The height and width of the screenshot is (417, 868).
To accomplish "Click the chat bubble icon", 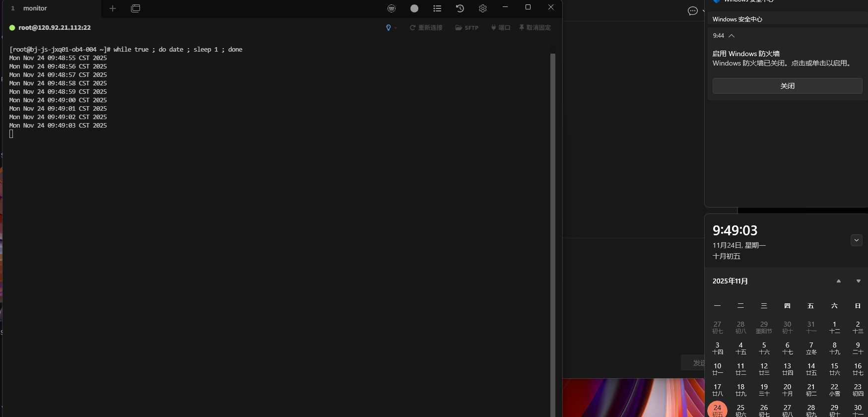I will click(x=693, y=11).
